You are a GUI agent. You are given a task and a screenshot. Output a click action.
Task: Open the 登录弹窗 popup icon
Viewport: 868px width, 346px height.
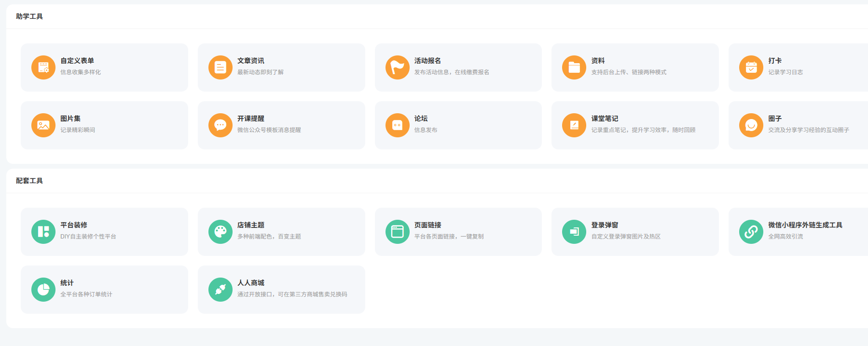coord(574,232)
